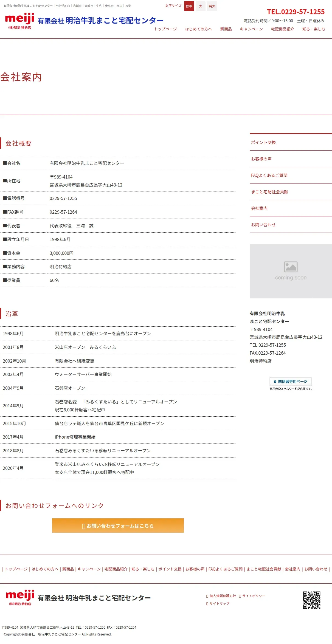Set font size to 標準
This screenshot has height=644, width=332.
189,6
